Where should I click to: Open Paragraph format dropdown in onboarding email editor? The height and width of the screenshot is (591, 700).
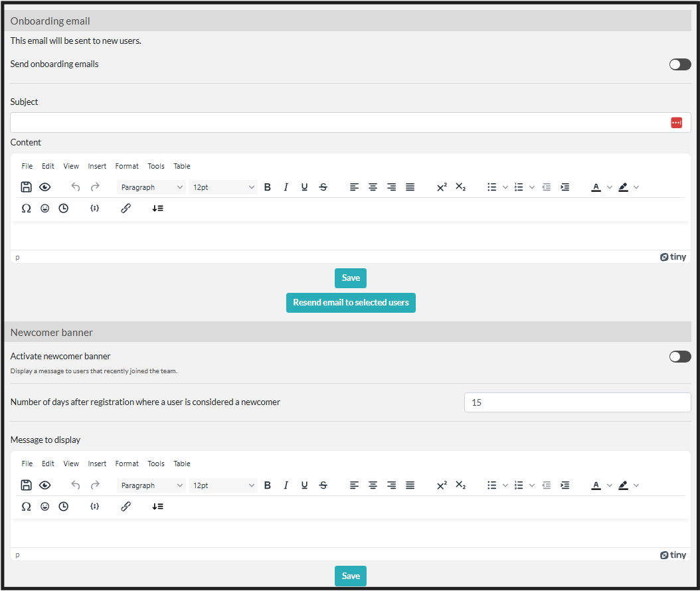coord(151,187)
